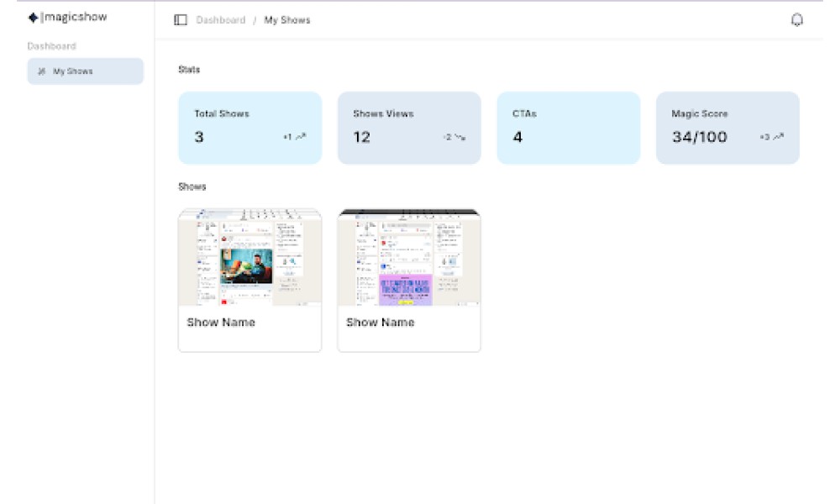
Task: Click the value 12 under Shows Views
Action: (x=362, y=137)
